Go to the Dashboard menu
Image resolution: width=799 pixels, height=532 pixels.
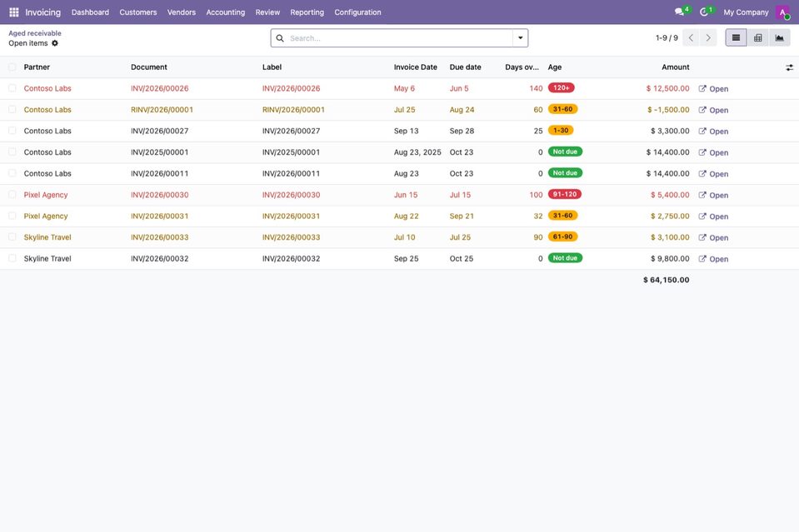(x=90, y=12)
